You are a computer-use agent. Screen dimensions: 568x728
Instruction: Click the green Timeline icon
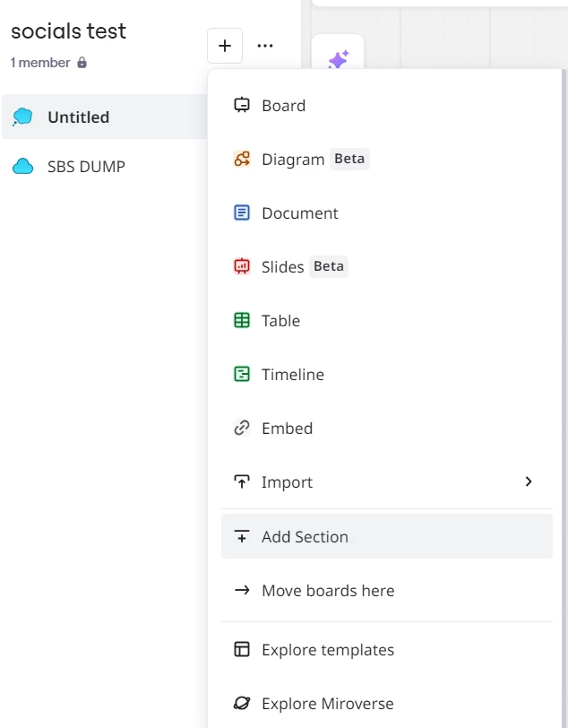click(242, 374)
